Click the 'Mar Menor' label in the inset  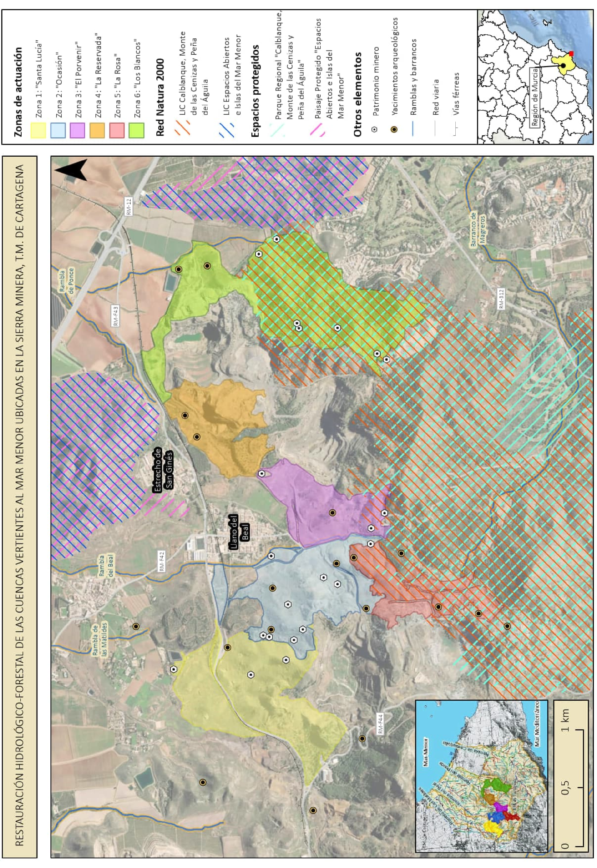426,752
